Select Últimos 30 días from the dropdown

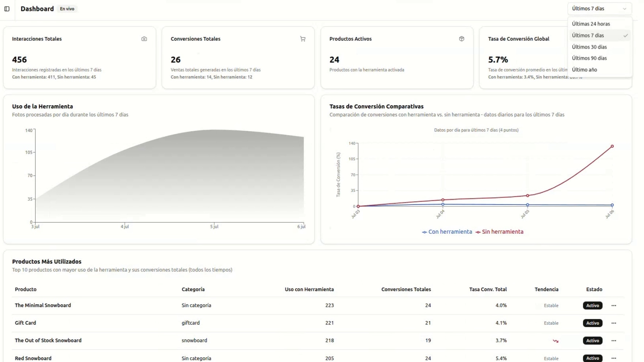pos(590,47)
